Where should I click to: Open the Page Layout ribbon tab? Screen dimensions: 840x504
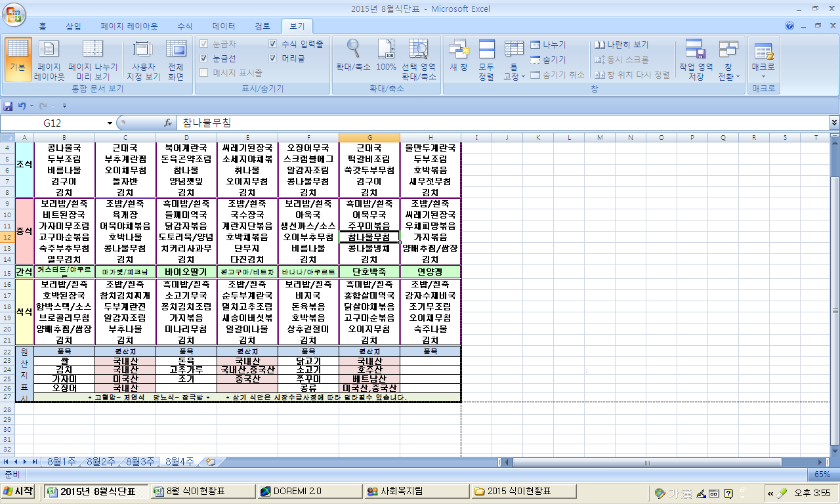coord(129,27)
